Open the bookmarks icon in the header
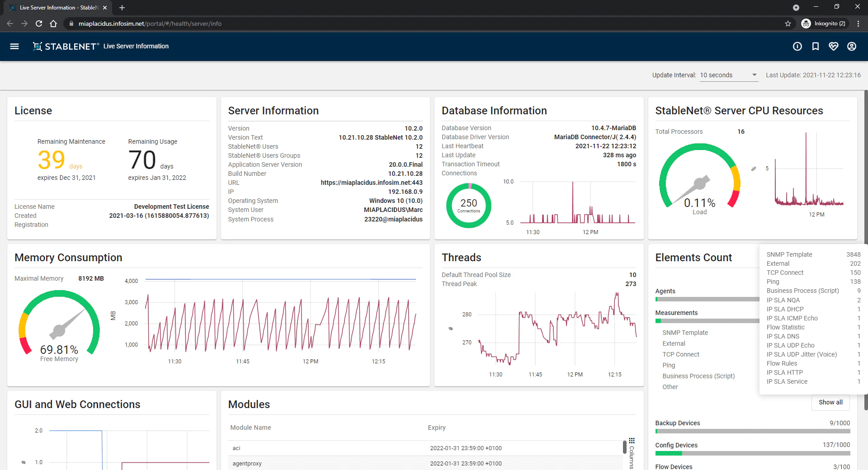Image resolution: width=868 pixels, height=470 pixels. pos(816,46)
